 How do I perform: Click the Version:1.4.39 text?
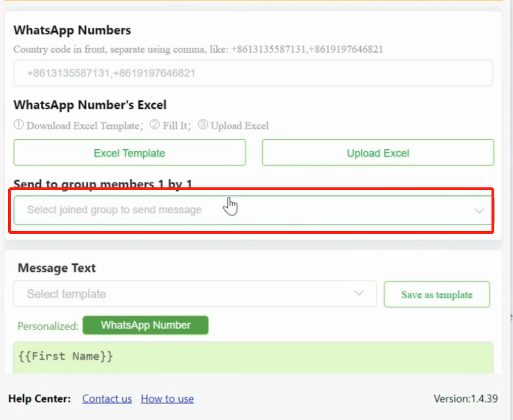[465, 398]
